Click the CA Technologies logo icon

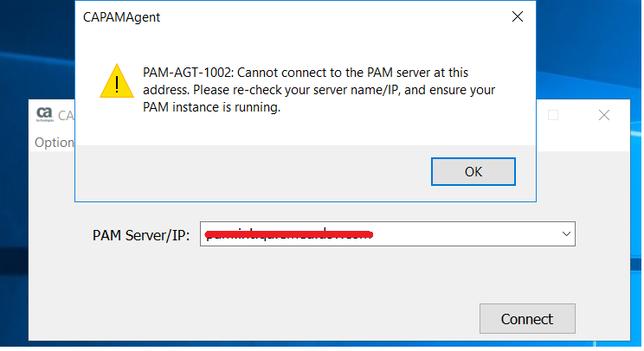(x=45, y=114)
